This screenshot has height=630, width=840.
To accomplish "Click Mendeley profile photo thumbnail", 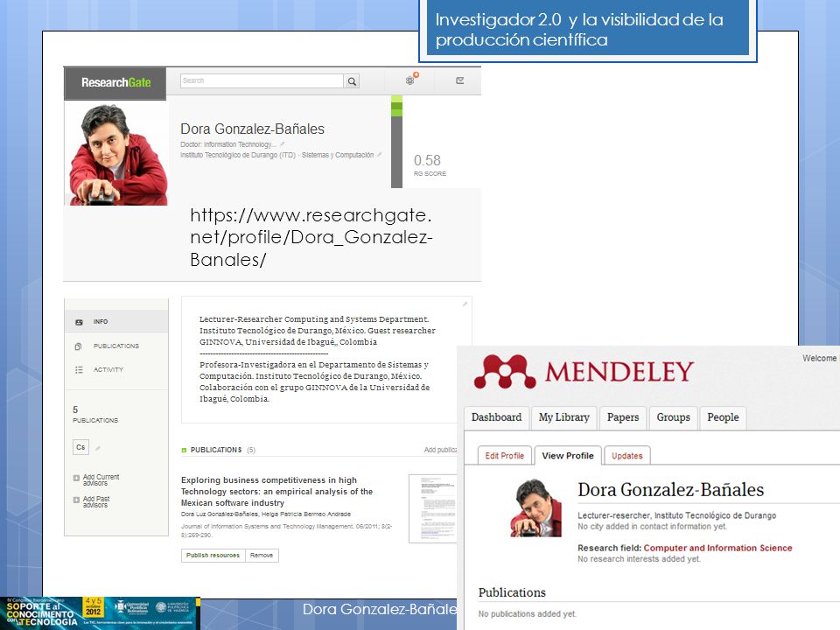I will click(x=535, y=507).
